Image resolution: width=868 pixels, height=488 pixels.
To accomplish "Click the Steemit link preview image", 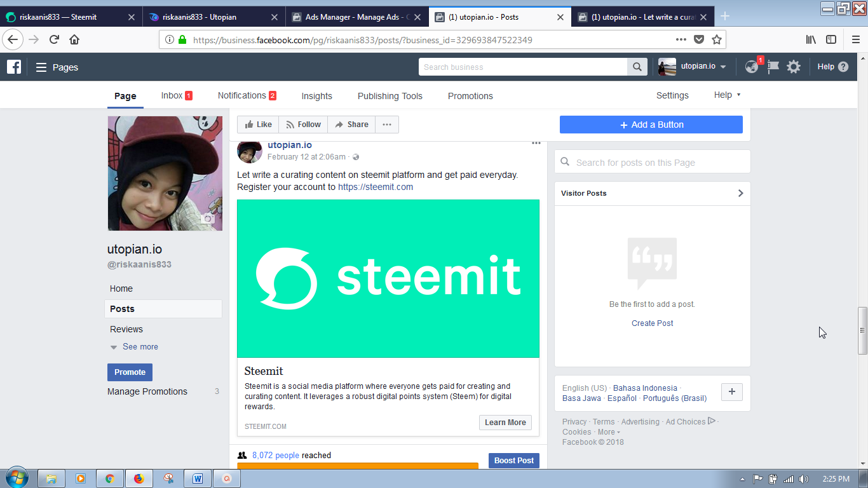I will point(388,278).
